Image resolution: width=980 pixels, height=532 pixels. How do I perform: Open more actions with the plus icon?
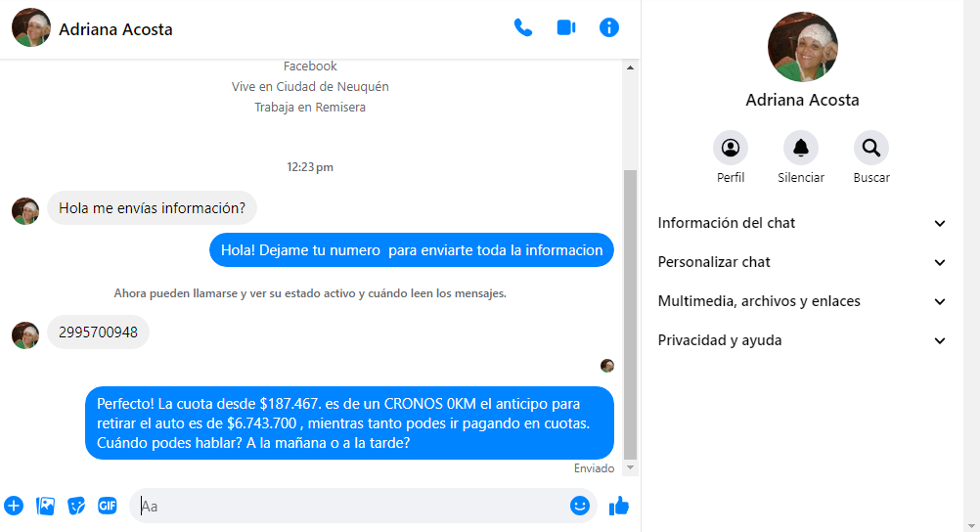click(14, 506)
